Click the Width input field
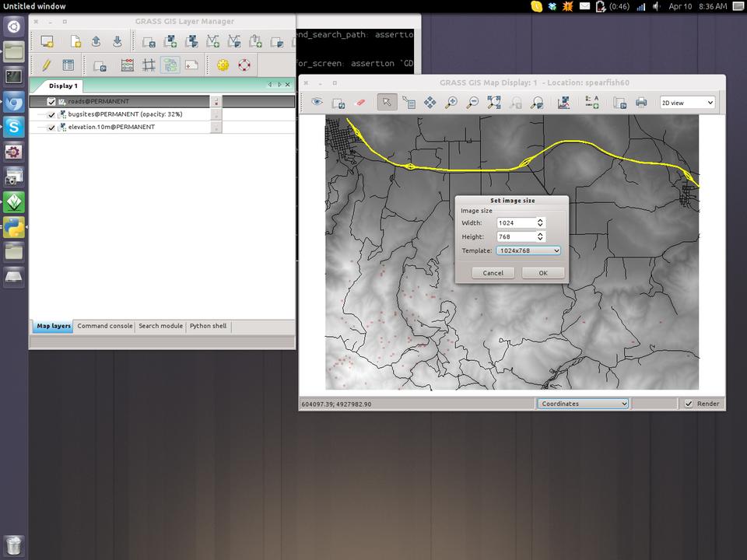This screenshot has width=747, height=560. [516, 223]
